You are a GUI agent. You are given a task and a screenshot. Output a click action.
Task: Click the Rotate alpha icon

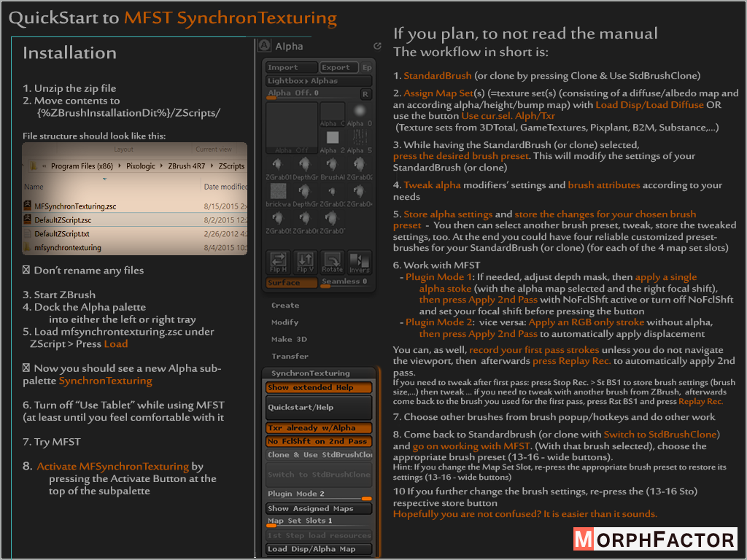333,262
